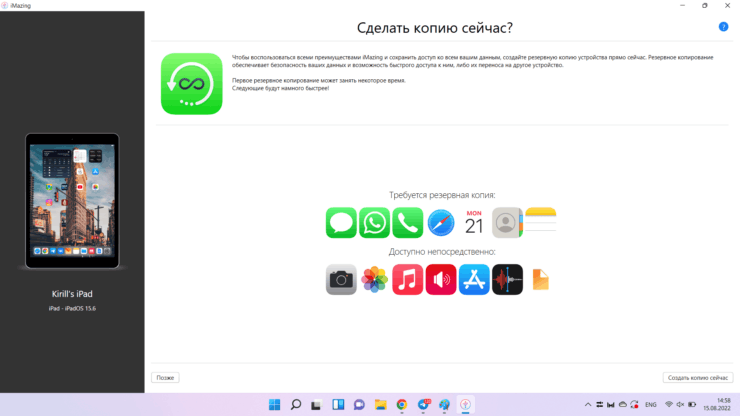Screen dimensions: 740x416
Task: Open Google Chrome from taskbar
Action: point(402,405)
